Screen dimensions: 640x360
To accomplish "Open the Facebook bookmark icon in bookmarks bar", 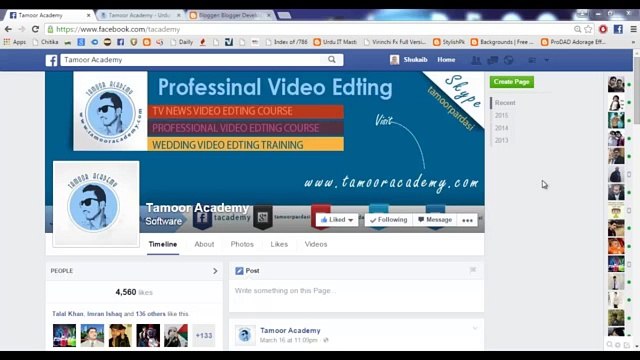I will 120,42.
